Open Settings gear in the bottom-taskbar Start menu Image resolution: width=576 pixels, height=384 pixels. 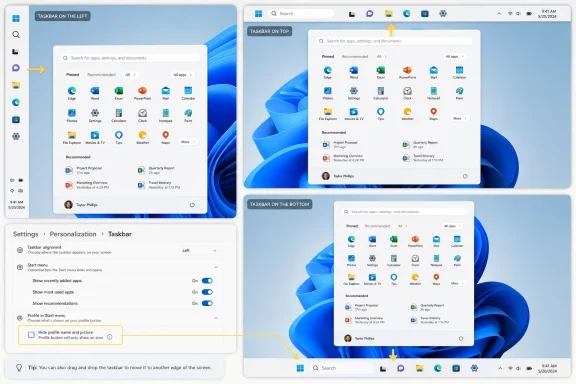click(372, 261)
